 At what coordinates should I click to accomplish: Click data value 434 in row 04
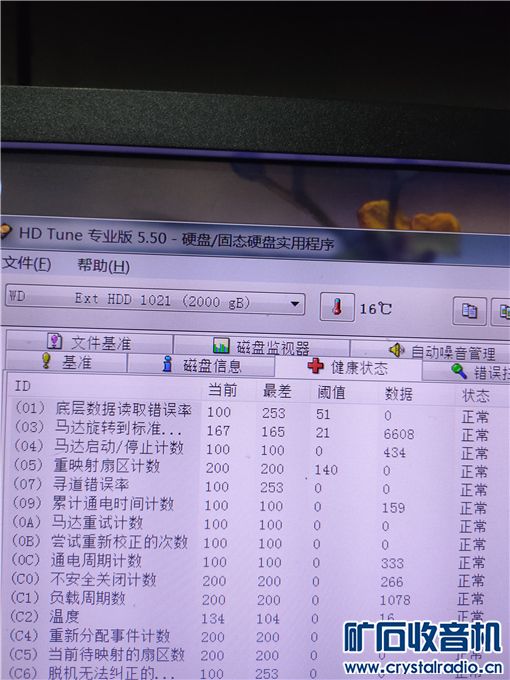(x=394, y=452)
